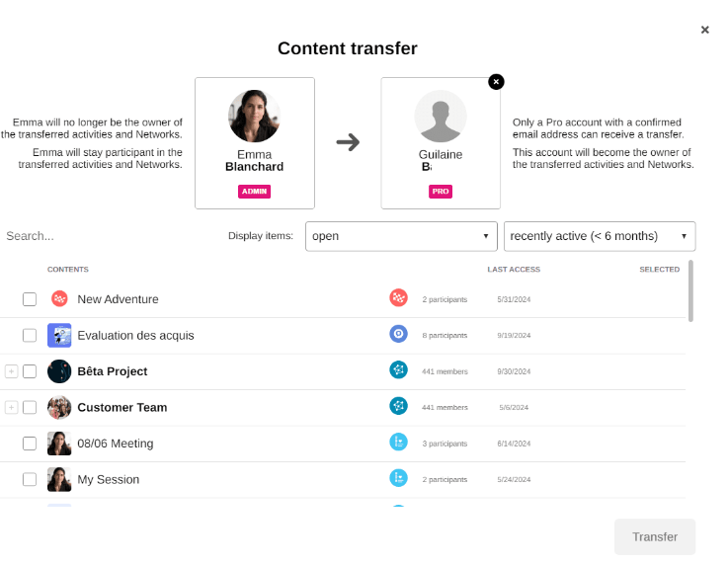Expand the Bêta Project network row
This screenshot has height=566, width=728.
coord(12,371)
